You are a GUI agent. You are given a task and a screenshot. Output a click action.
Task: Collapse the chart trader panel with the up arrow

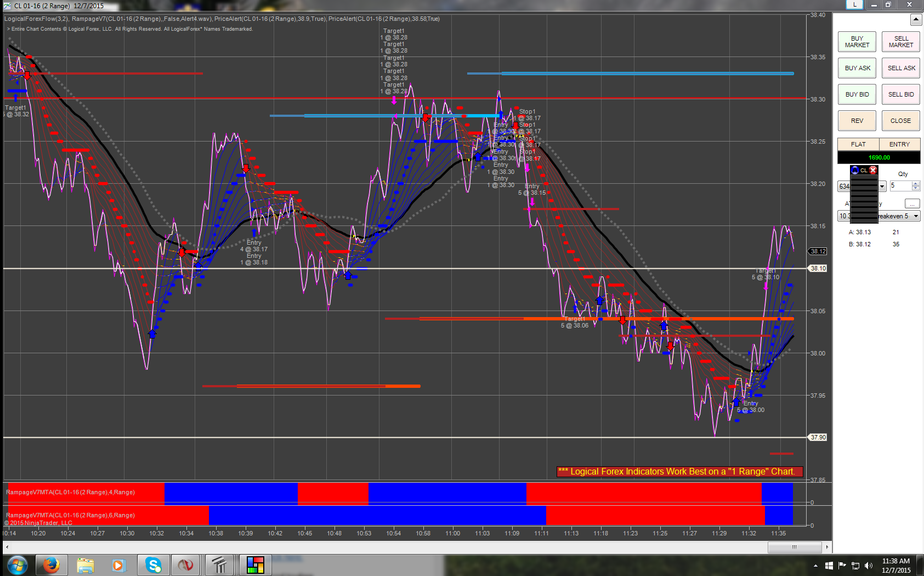(x=916, y=20)
